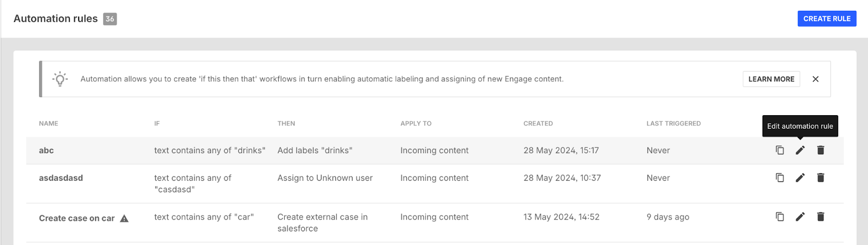Click the LAST TRIGGERED column header

pos(673,123)
